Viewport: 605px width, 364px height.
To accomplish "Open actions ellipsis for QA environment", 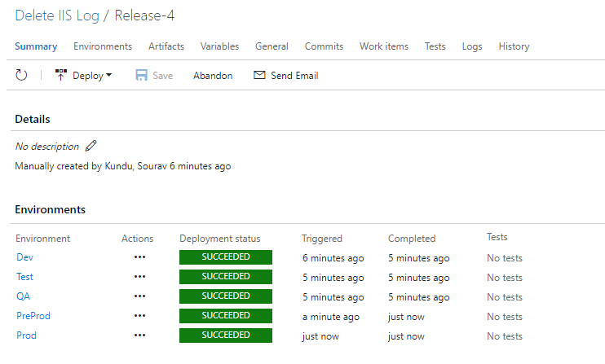I will [x=139, y=296].
